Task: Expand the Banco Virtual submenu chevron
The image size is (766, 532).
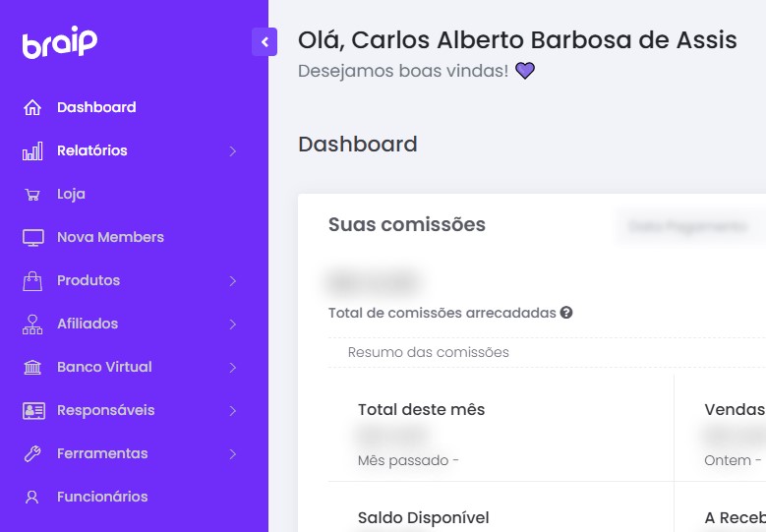Action: pyautogui.click(x=233, y=368)
